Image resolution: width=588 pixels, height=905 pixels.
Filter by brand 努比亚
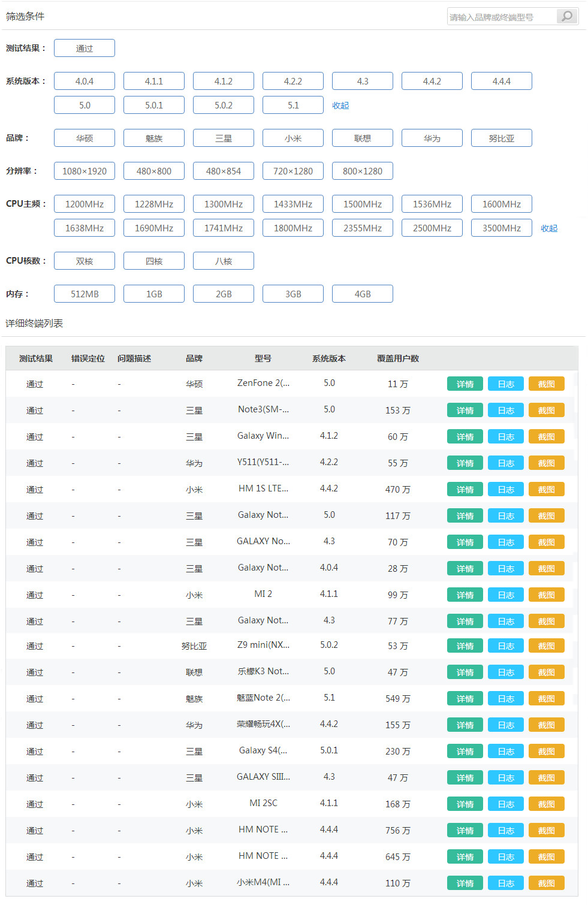tap(502, 138)
